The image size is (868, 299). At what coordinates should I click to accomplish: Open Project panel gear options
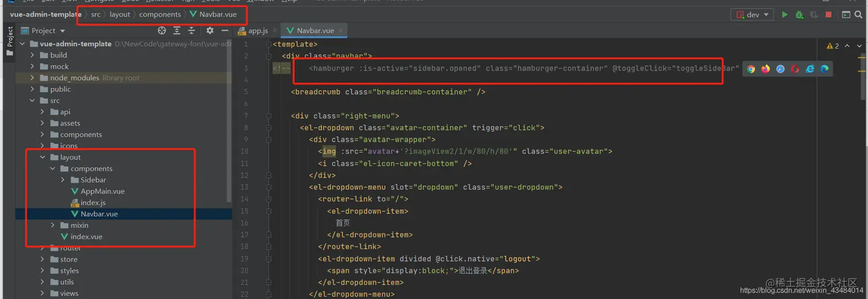[x=210, y=30]
